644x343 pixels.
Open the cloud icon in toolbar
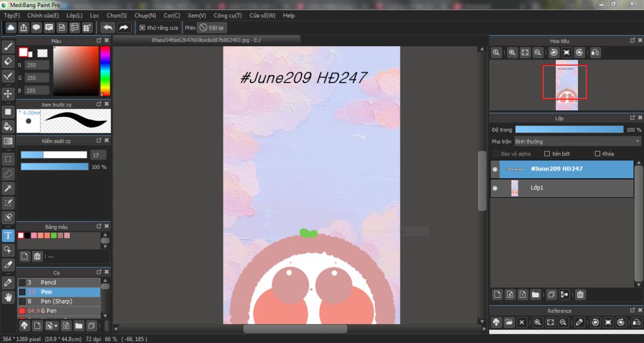[11, 28]
